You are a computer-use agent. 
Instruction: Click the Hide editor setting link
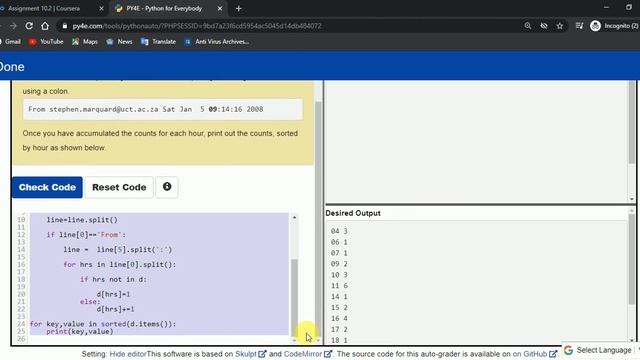coord(128,354)
